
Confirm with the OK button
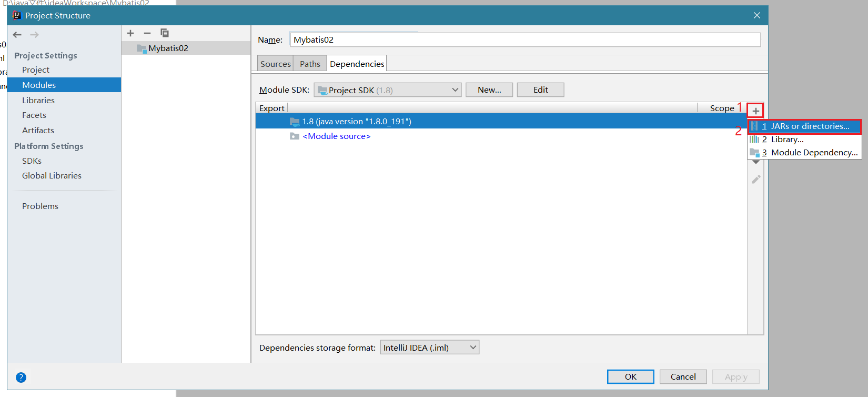(631, 377)
